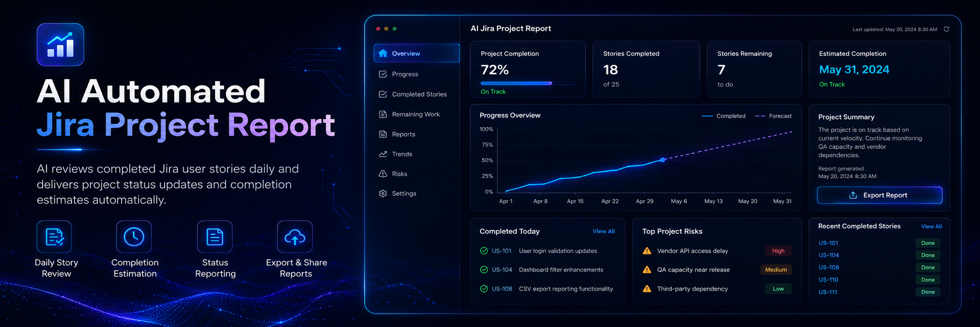Click the Medium risk badge
The image size is (980, 327).
click(776, 270)
